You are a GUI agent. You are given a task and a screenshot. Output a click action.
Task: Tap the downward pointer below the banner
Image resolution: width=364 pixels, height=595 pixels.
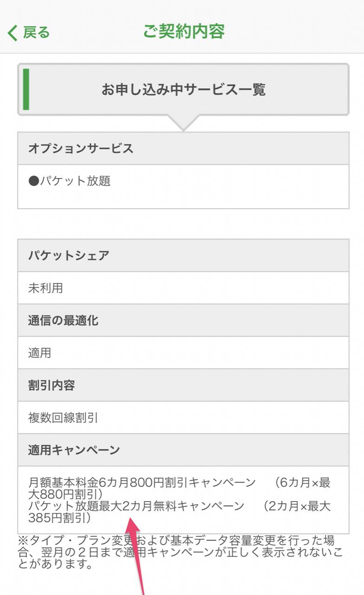(183, 123)
